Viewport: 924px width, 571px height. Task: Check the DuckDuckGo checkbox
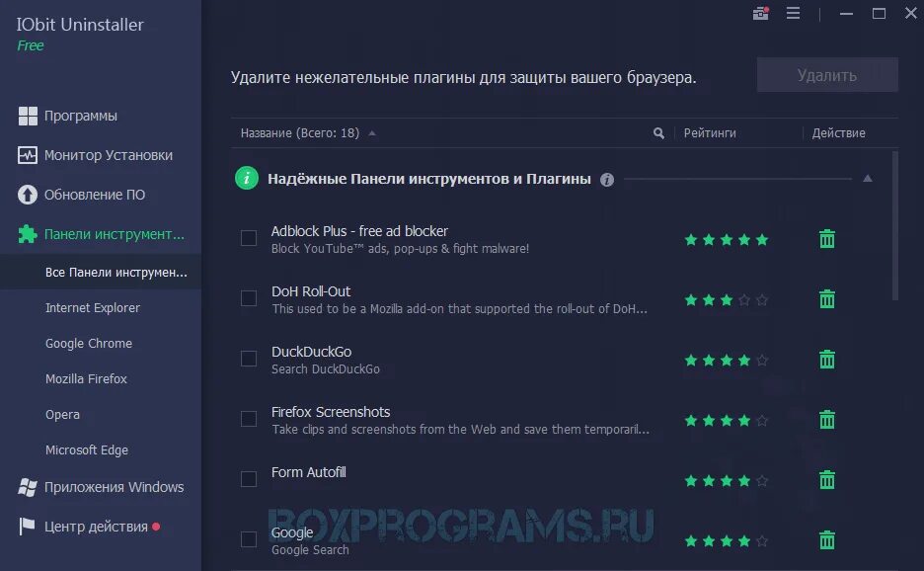tap(249, 359)
